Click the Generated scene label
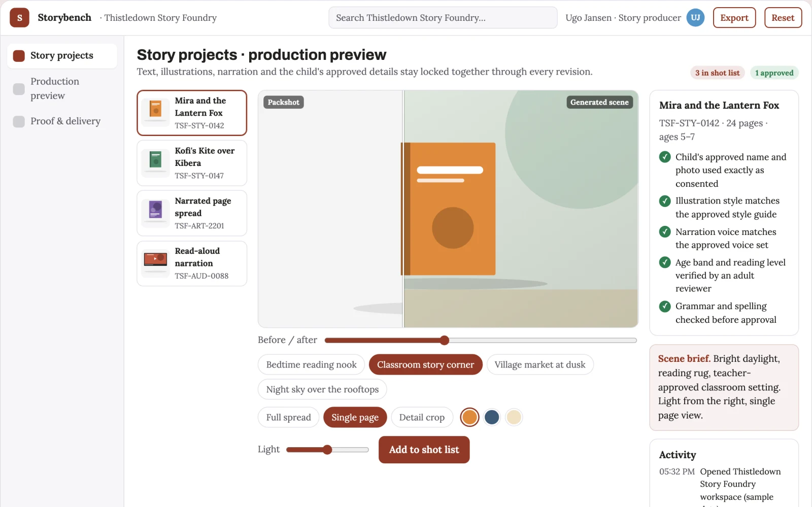The image size is (812, 507). click(x=599, y=102)
